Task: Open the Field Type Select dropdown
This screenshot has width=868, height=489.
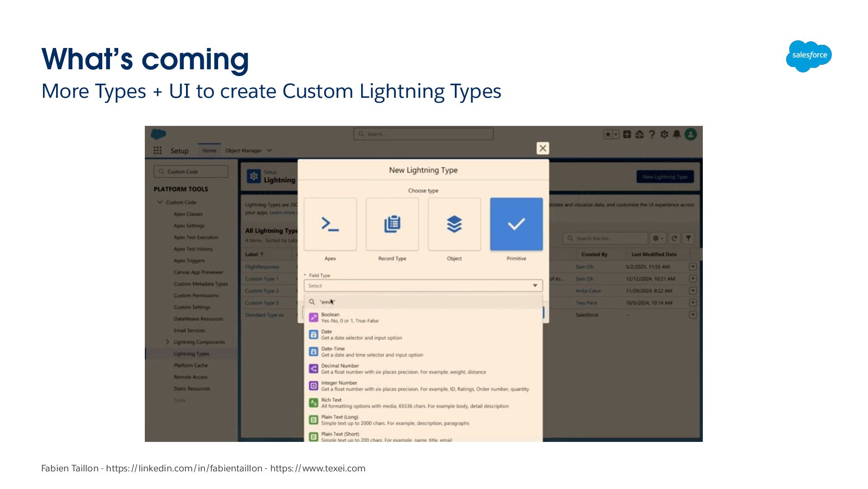Action: coord(423,286)
